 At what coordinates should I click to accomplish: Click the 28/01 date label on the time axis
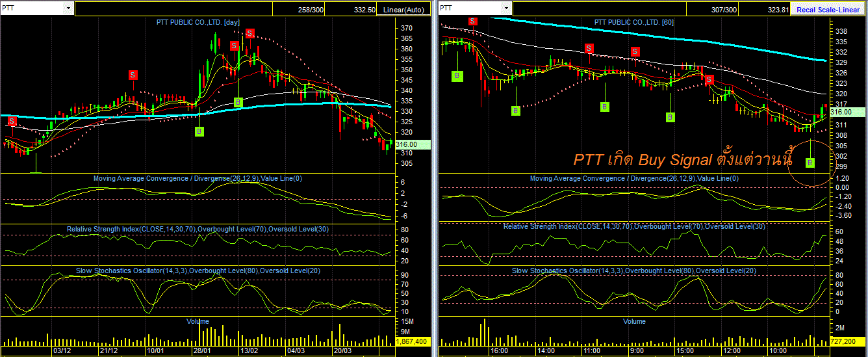[202, 350]
